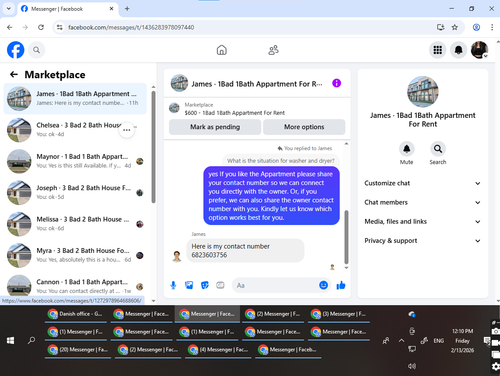
Task: Go to the Home feed icon
Action: pos(222,50)
